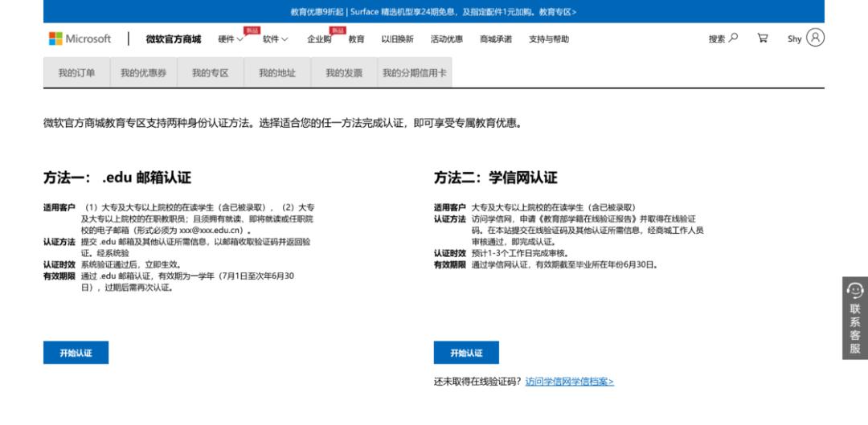The width and height of the screenshot is (868, 425).
Task: Expand the 硬件 dropdown menu
Action: [231, 39]
